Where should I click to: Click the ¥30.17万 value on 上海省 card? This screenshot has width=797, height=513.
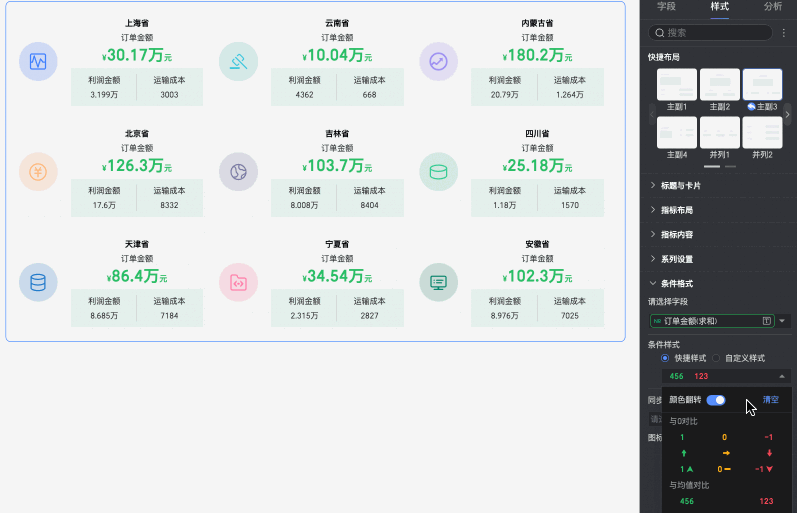click(137, 55)
